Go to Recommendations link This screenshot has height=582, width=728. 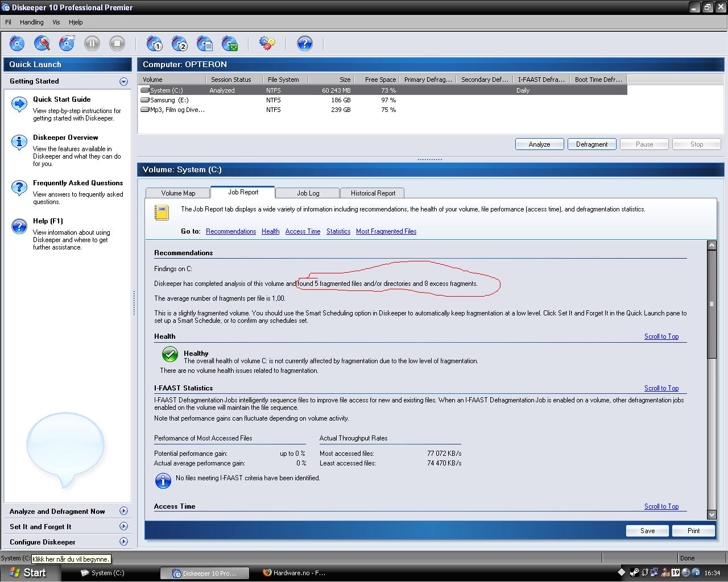[231, 231]
